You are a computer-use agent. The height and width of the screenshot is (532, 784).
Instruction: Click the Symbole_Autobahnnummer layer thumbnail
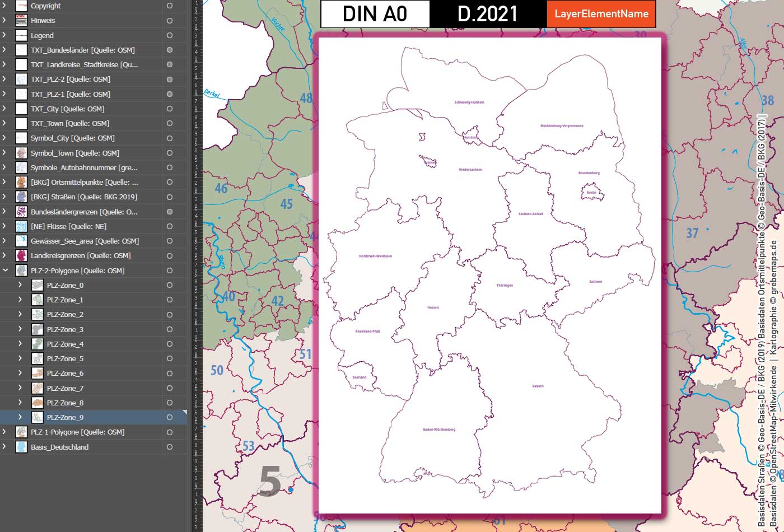click(21, 167)
